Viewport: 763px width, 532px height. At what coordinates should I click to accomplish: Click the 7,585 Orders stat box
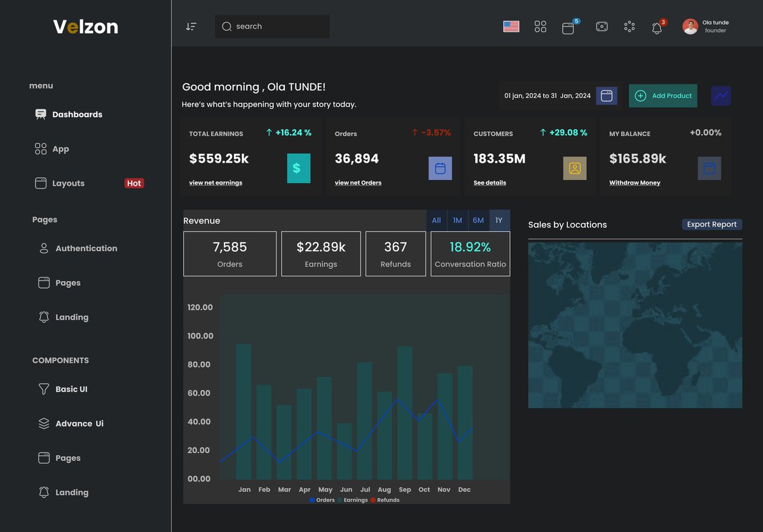coord(230,254)
